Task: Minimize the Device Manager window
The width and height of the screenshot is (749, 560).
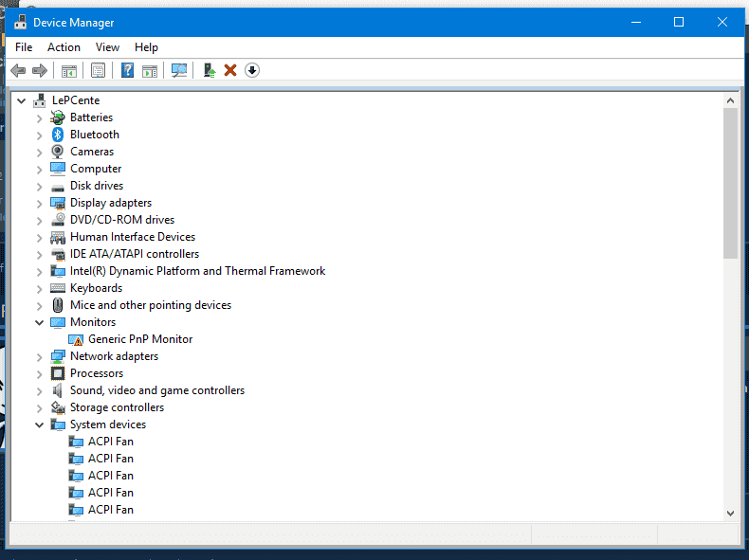Action: [x=636, y=22]
